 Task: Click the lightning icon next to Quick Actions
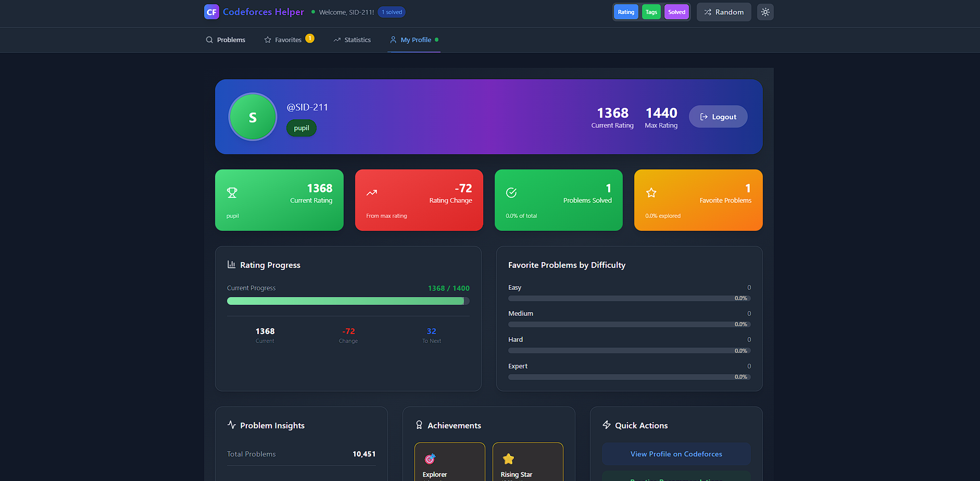(607, 425)
